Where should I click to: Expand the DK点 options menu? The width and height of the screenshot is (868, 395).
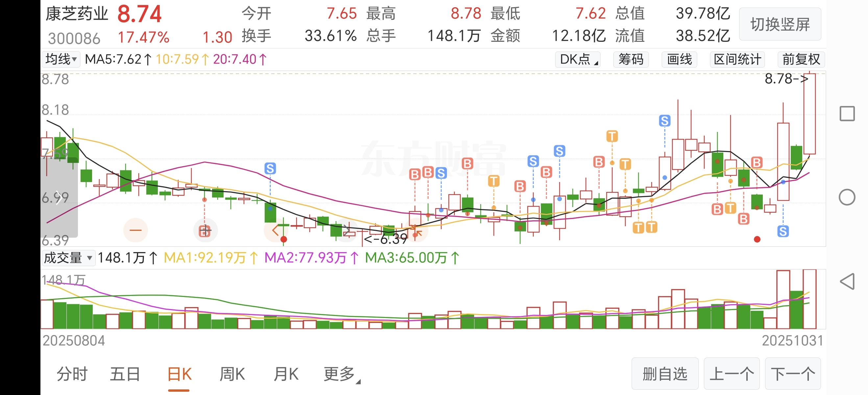point(578,59)
